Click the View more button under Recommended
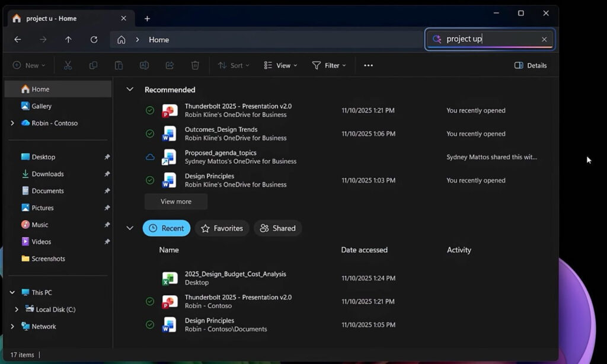This screenshot has width=607, height=364. click(175, 202)
